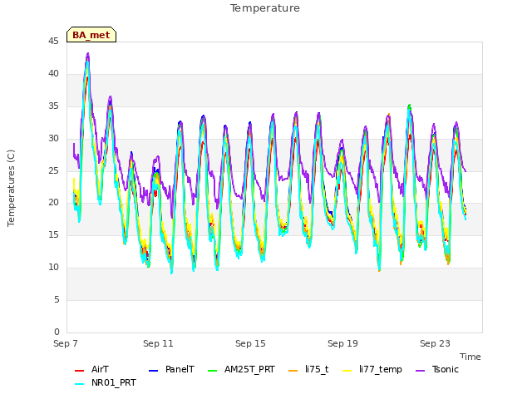The width and height of the screenshot is (532, 399).
Task: Click the BA_met label box
Action: (x=91, y=35)
